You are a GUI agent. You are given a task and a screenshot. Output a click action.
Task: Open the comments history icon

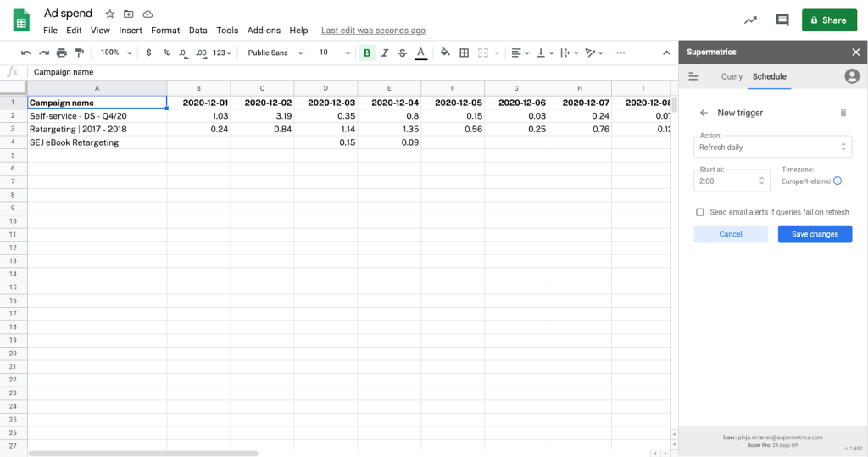(x=782, y=20)
